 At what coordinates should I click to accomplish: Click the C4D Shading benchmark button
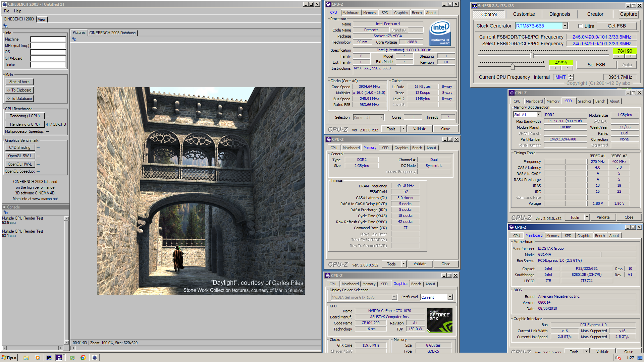click(20, 147)
